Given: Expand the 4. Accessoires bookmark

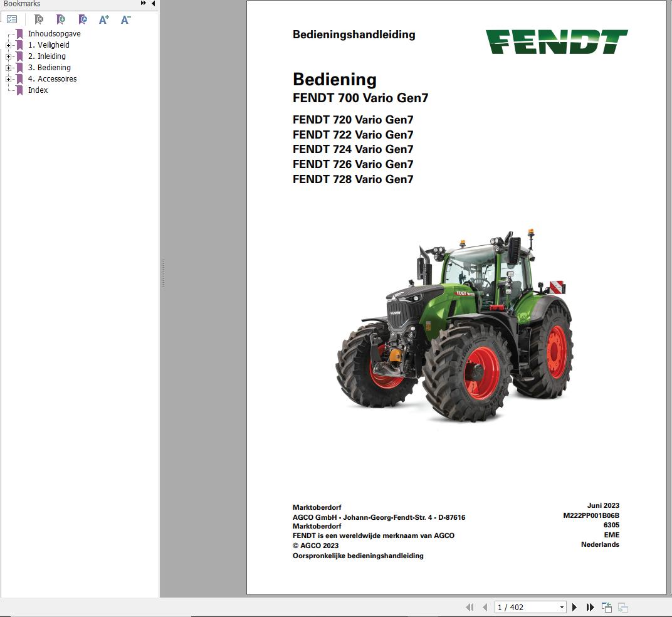Looking at the screenshot, I should coord(8,79).
